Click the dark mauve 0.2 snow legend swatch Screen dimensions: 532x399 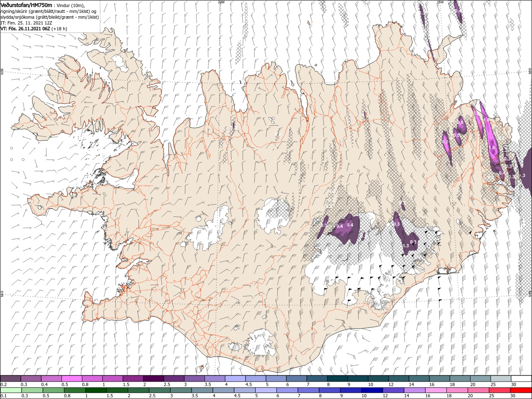pos(11,379)
